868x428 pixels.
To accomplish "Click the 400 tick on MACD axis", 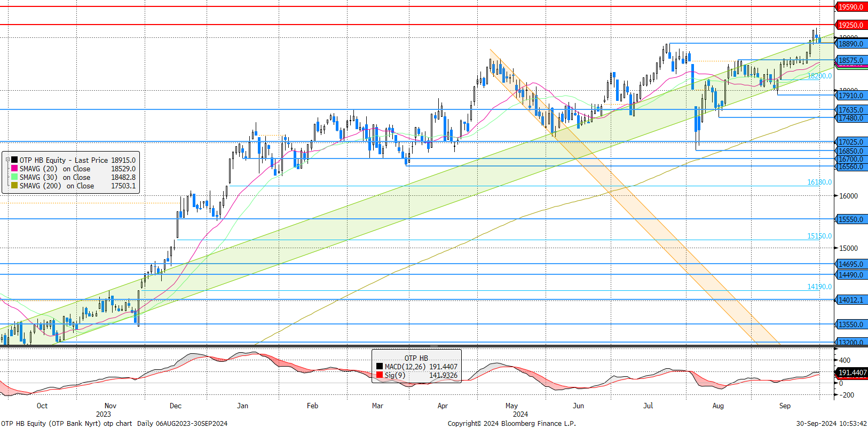I will tap(845, 360).
